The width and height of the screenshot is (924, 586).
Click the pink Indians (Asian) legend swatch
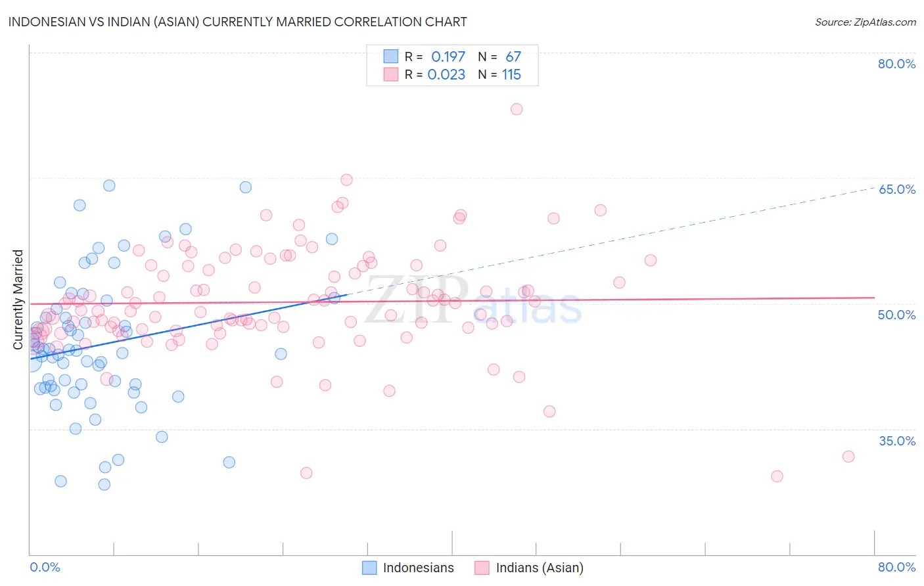pyautogui.click(x=482, y=568)
